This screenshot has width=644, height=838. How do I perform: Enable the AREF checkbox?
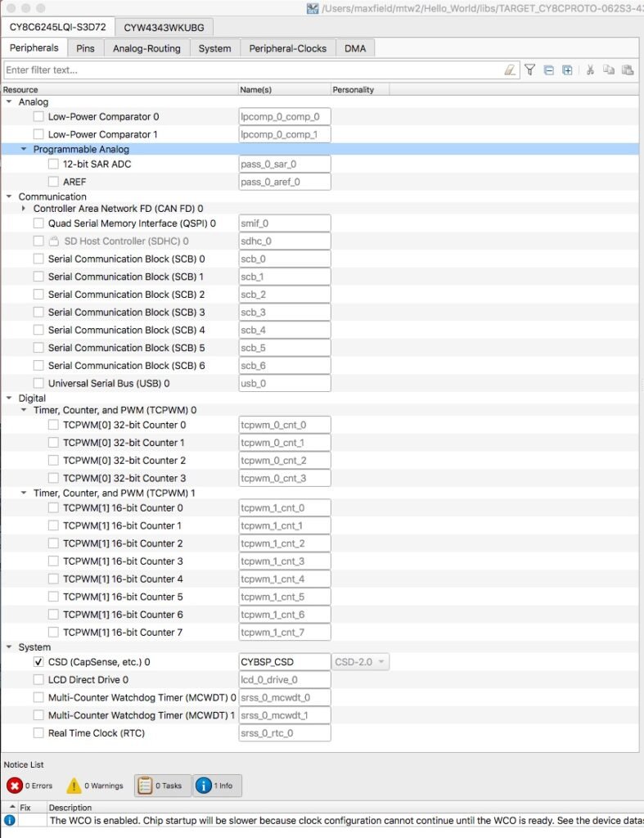coord(53,182)
